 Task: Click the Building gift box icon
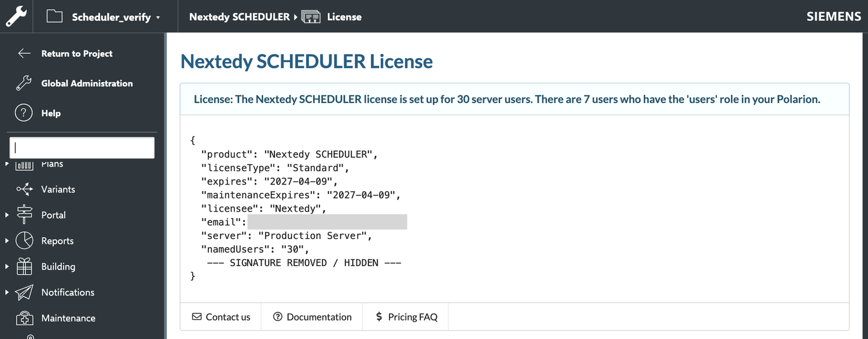24,266
